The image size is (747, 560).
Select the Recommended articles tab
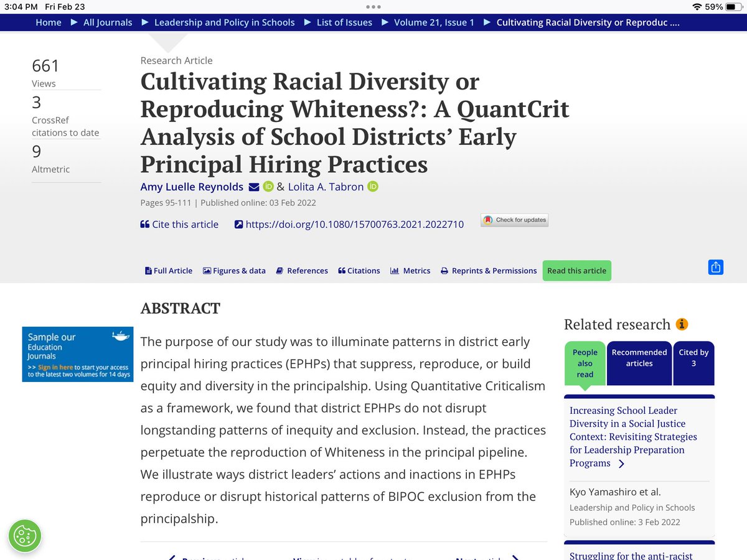click(639, 363)
